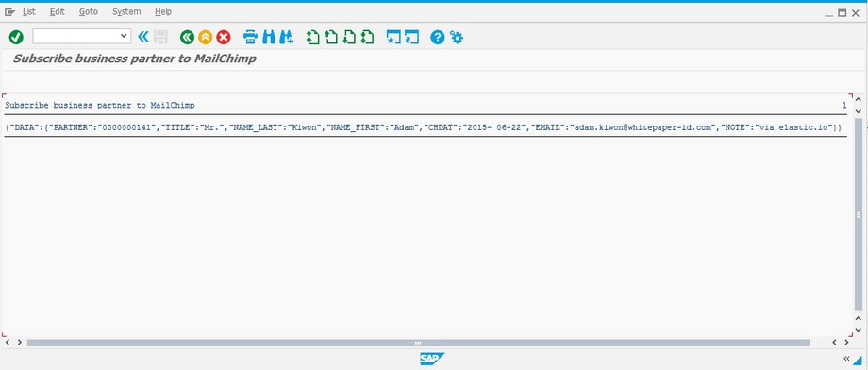Click the First Page icon
Viewport: 868px width, 370px height.
point(313,37)
